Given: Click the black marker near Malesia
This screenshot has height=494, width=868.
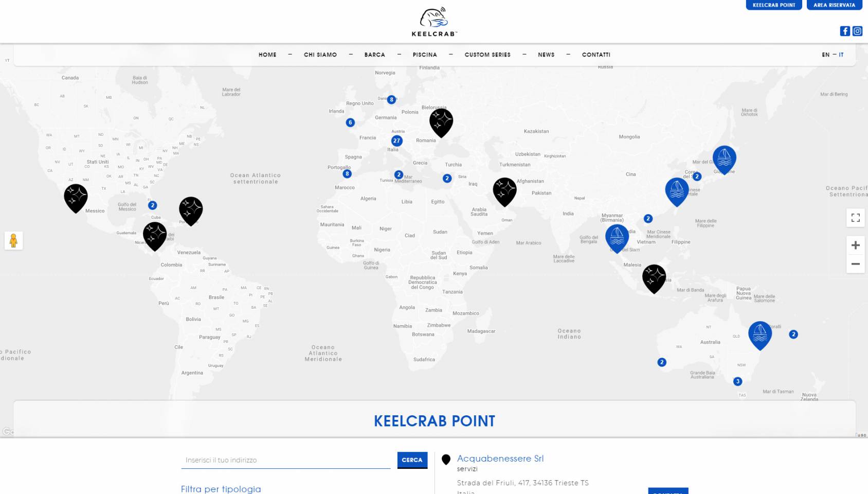Looking at the screenshot, I should tap(654, 279).
